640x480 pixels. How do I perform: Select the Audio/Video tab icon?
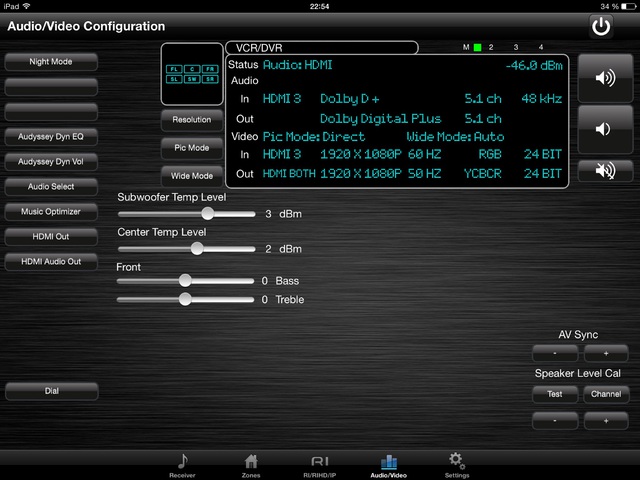[x=388, y=464]
